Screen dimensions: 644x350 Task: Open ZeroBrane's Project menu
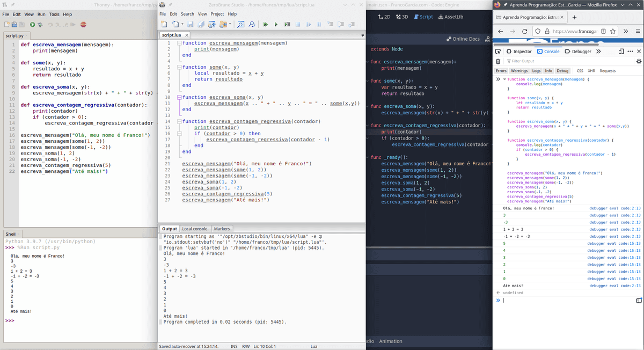point(217,14)
